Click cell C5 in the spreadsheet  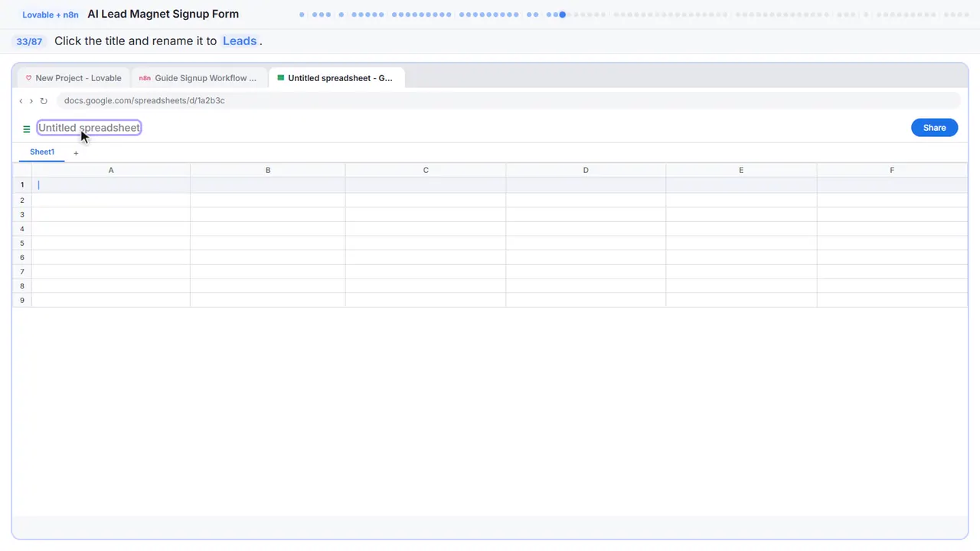pyautogui.click(x=426, y=243)
